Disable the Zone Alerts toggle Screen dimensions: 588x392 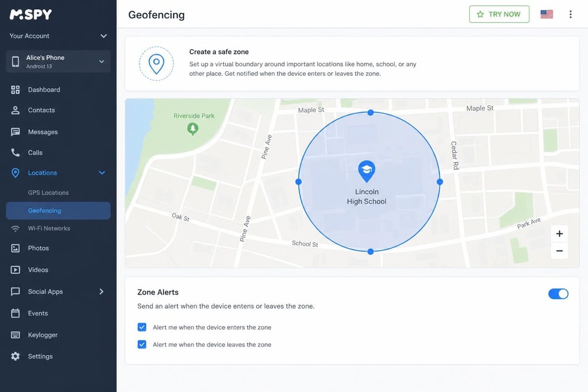pos(559,294)
